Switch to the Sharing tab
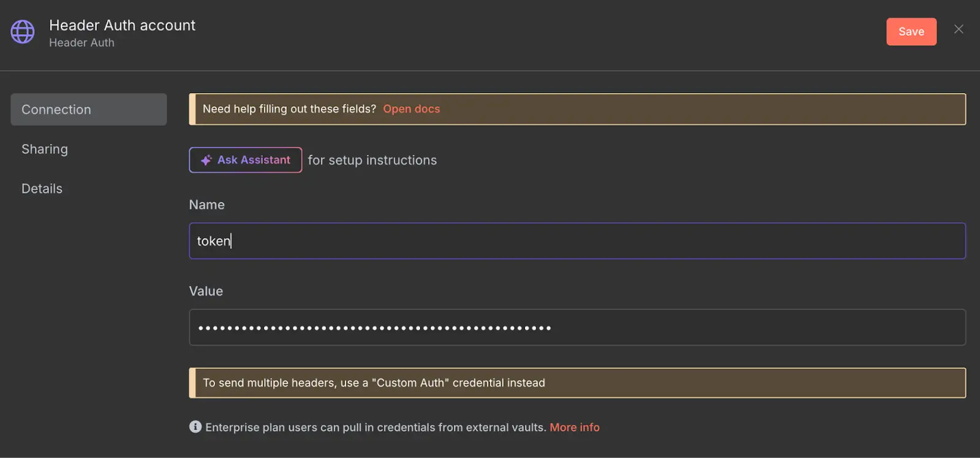 pyautogui.click(x=45, y=149)
